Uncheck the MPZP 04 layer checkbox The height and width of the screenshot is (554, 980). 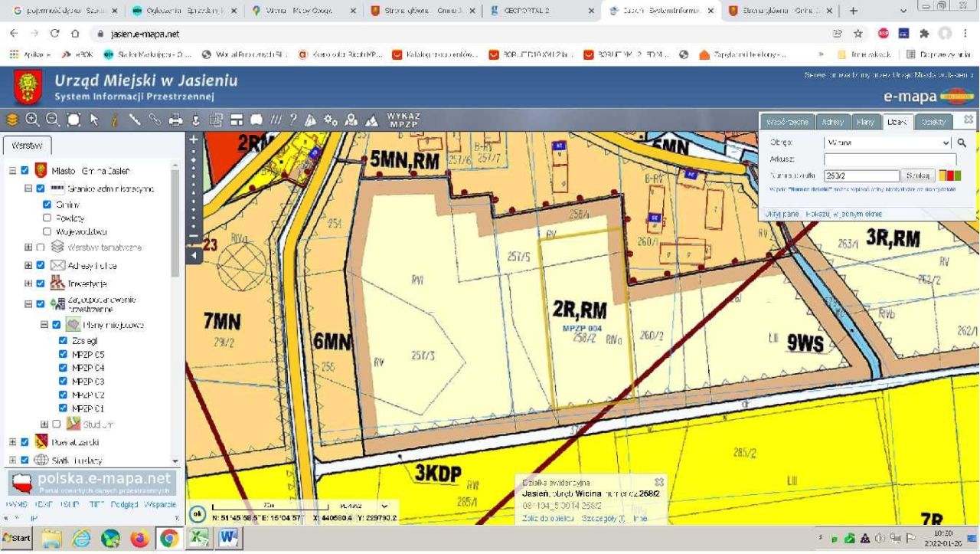click(x=64, y=367)
